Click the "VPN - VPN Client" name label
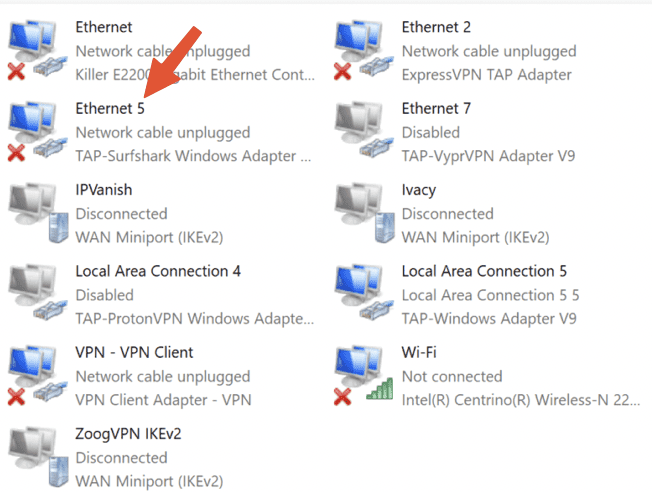Image resolution: width=652 pixels, height=492 pixels. [x=134, y=352]
